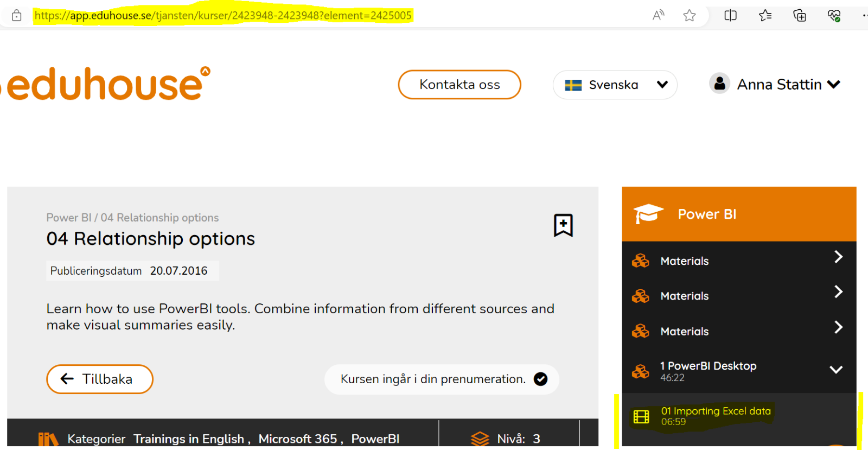This screenshot has width=868, height=450.
Task: Click the graduation cap Power BI icon
Action: coord(648,214)
